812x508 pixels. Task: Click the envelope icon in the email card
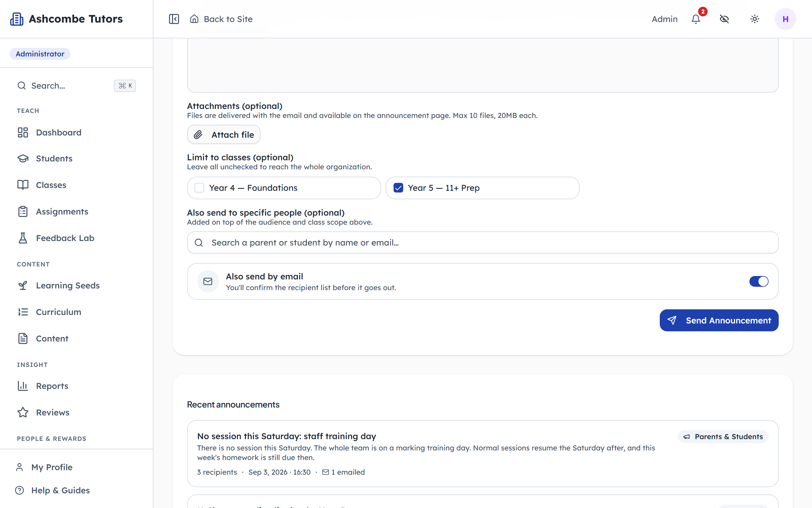pyautogui.click(x=208, y=281)
